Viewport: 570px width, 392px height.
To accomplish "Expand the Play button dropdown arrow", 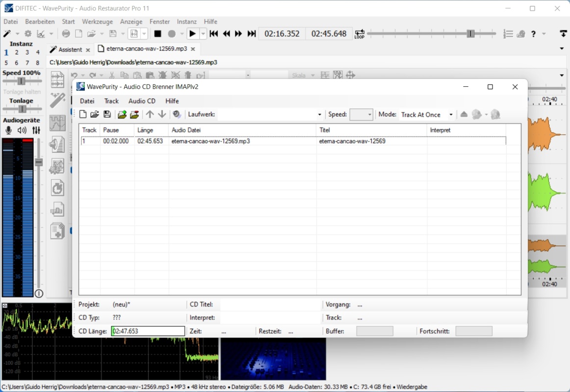I will pos(203,34).
